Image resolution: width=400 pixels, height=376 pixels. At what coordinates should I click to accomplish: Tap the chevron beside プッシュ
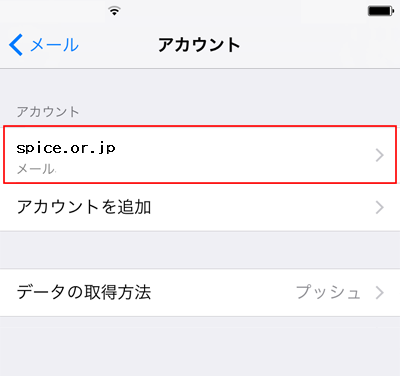pyautogui.click(x=380, y=293)
